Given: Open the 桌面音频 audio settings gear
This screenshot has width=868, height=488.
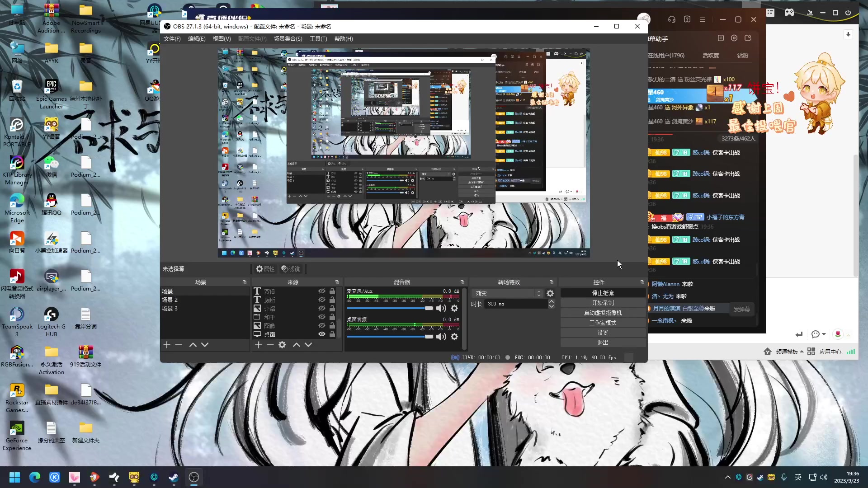Looking at the screenshot, I should (454, 337).
